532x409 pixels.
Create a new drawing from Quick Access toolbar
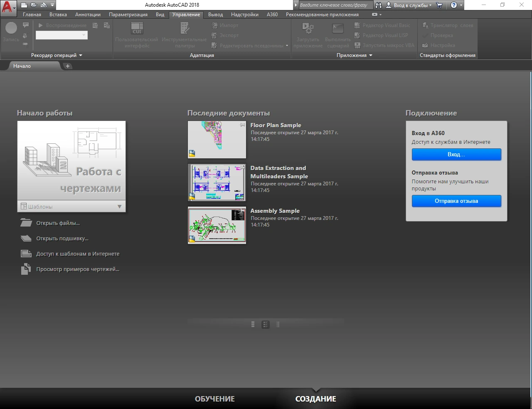[x=24, y=5]
